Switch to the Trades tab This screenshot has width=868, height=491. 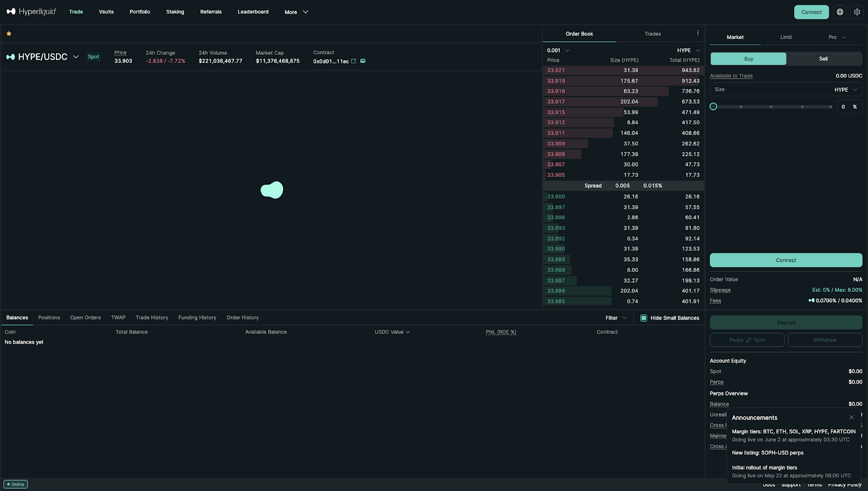(x=652, y=33)
